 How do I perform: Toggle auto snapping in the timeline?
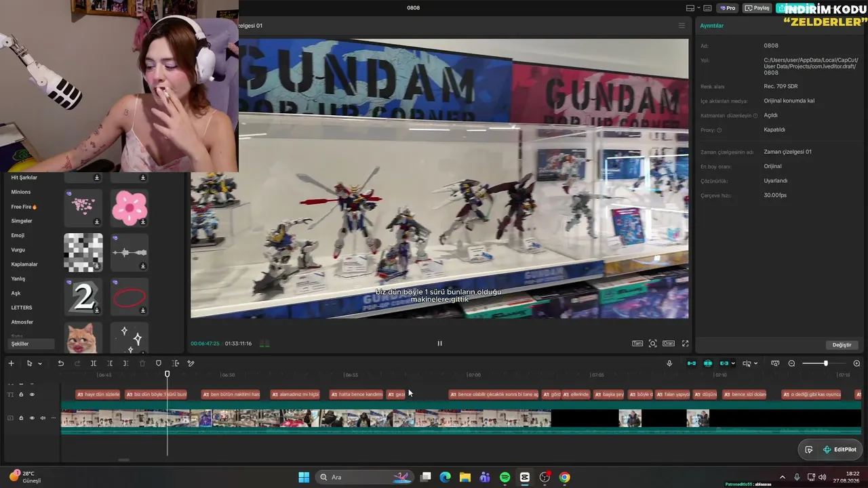coord(708,363)
